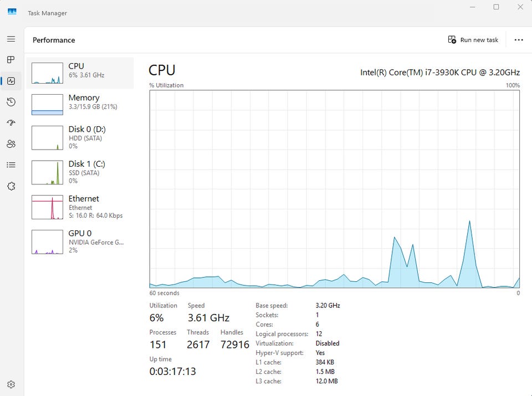Select Disk 0 (D:) resource
The image size is (532, 396).
click(x=80, y=138)
